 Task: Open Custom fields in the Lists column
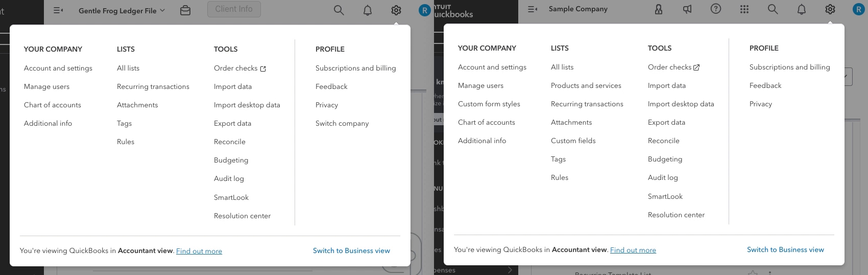coord(573,141)
